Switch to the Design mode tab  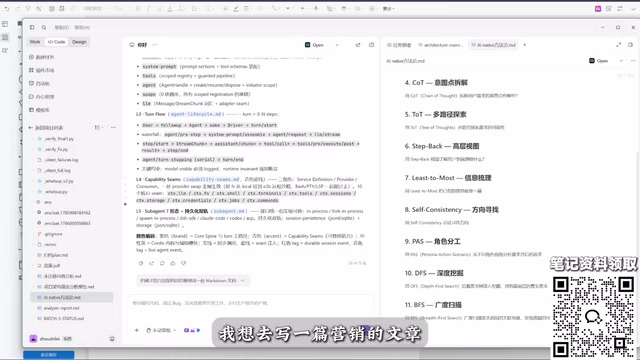coord(79,42)
